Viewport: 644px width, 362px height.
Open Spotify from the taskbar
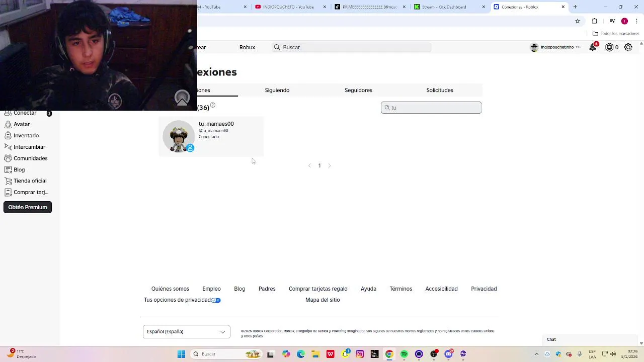[x=404, y=354]
